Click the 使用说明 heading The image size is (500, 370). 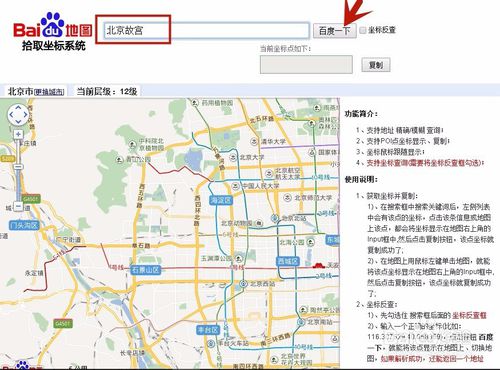click(x=361, y=180)
